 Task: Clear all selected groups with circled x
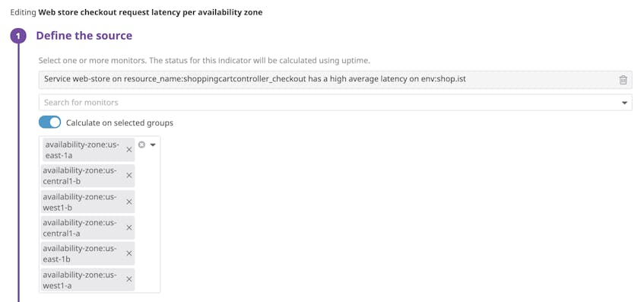141,145
